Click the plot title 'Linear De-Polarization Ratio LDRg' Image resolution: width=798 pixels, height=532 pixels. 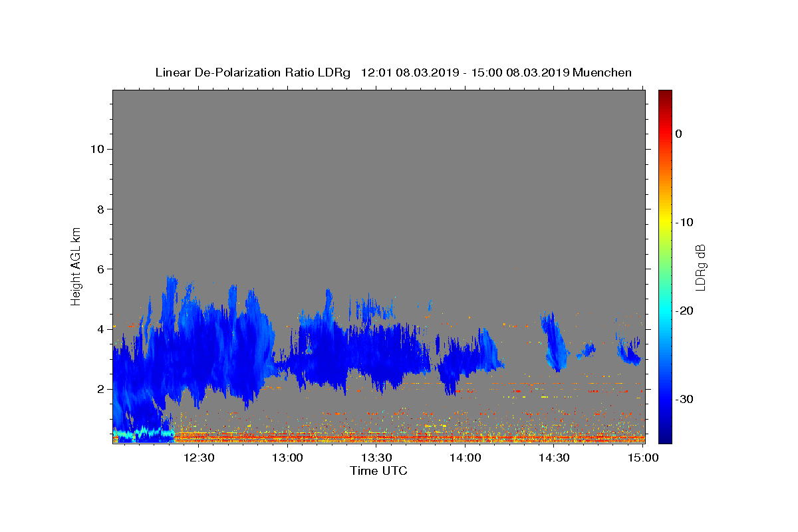[x=253, y=72]
